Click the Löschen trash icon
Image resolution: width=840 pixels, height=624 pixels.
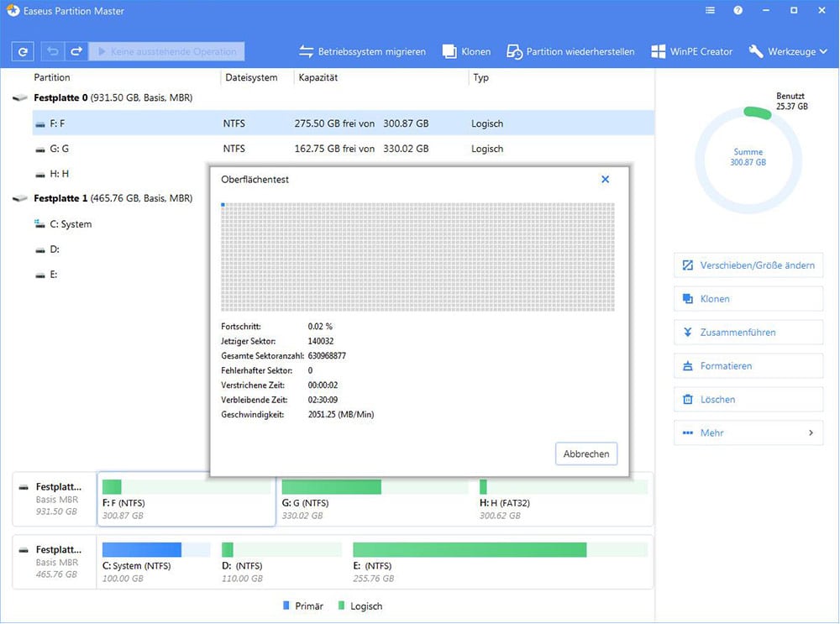point(688,399)
